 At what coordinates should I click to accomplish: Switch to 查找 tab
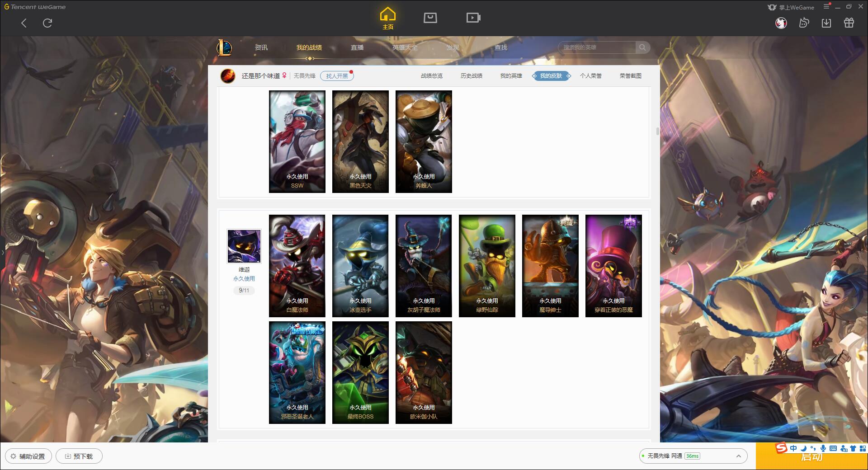[501, 47]
